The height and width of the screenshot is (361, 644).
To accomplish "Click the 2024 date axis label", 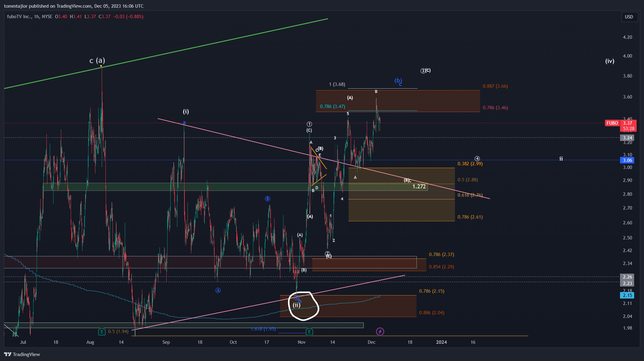I will (441, 342).
